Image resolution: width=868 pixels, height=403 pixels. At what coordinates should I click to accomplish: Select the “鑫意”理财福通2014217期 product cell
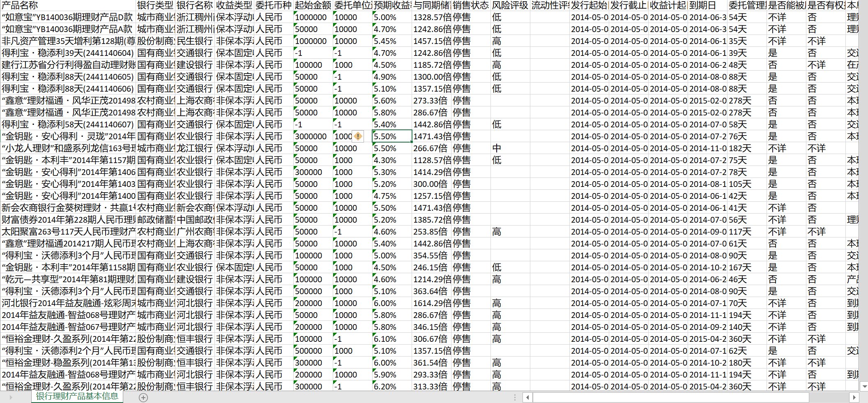[x=68, y=244]
